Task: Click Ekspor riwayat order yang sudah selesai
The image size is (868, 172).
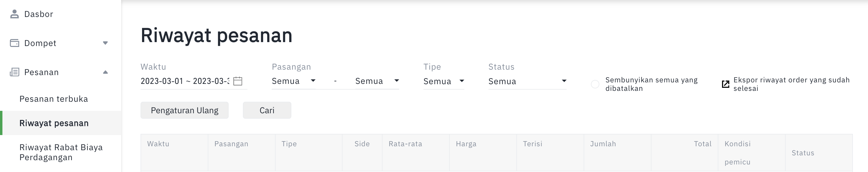Action: click(x=791, y=84)
